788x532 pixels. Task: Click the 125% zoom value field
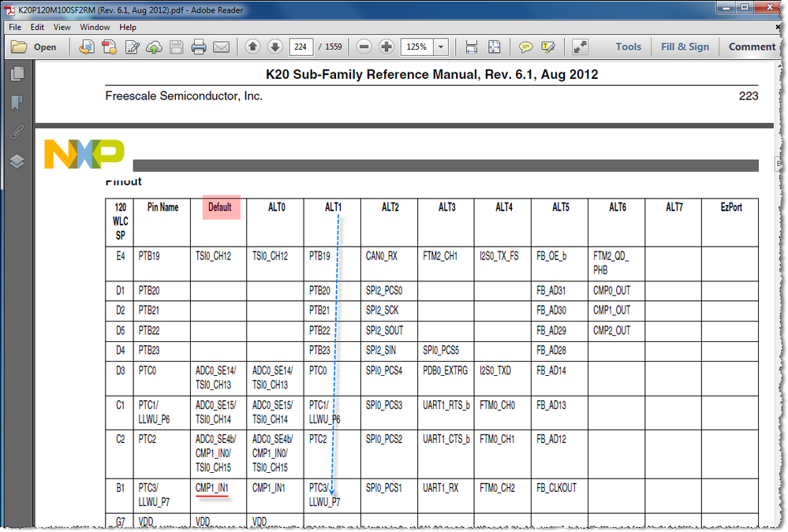[x=416, y=47]
